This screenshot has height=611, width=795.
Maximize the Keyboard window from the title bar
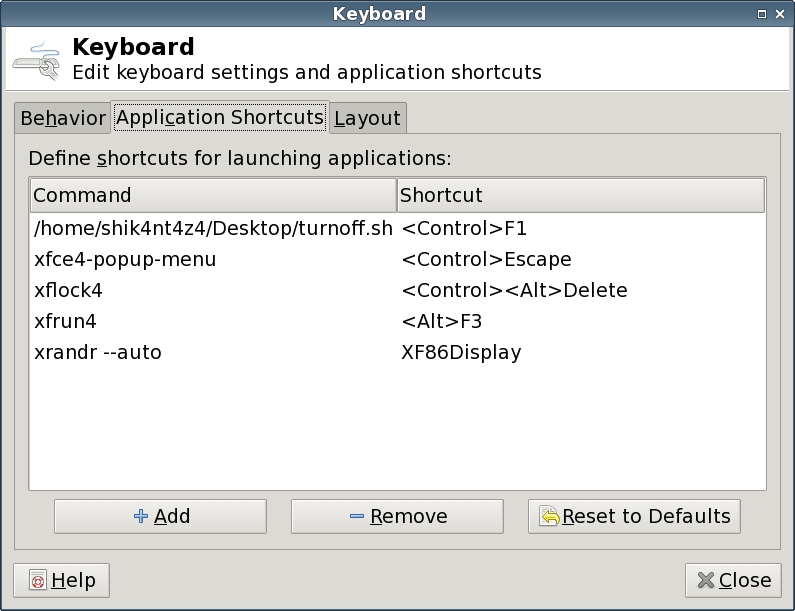763,13
